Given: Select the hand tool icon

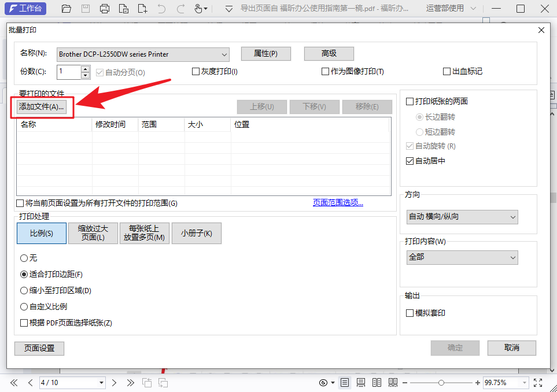Looking at the screenshot, I should [x=198, y=9].
